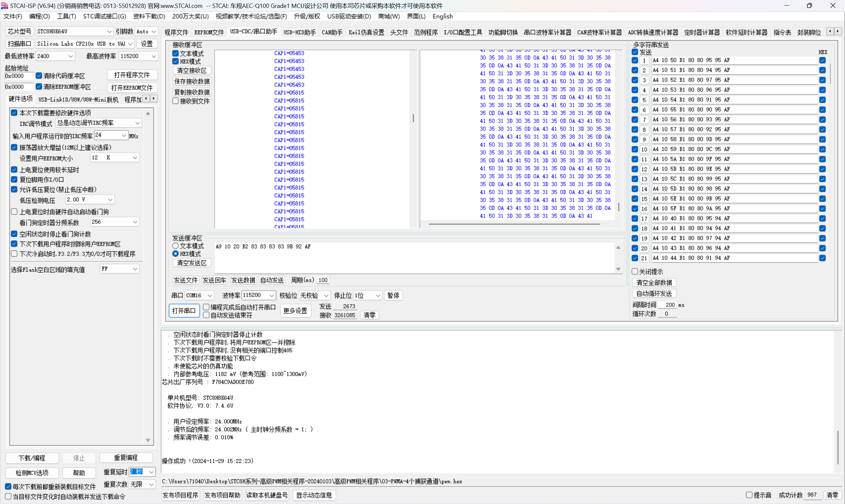Click multi-string row 10 data field
This screenshot has width=845, height=504.
point(734,149)
